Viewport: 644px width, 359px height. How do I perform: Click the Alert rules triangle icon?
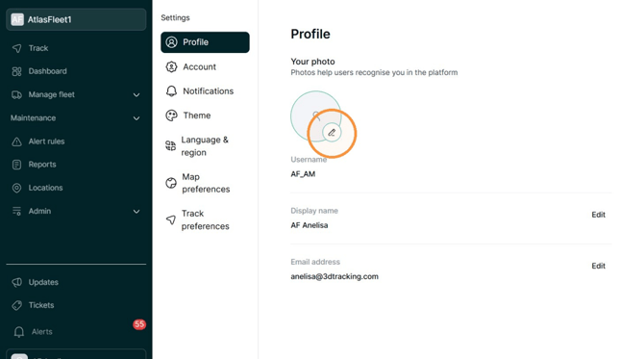point(17,141)
